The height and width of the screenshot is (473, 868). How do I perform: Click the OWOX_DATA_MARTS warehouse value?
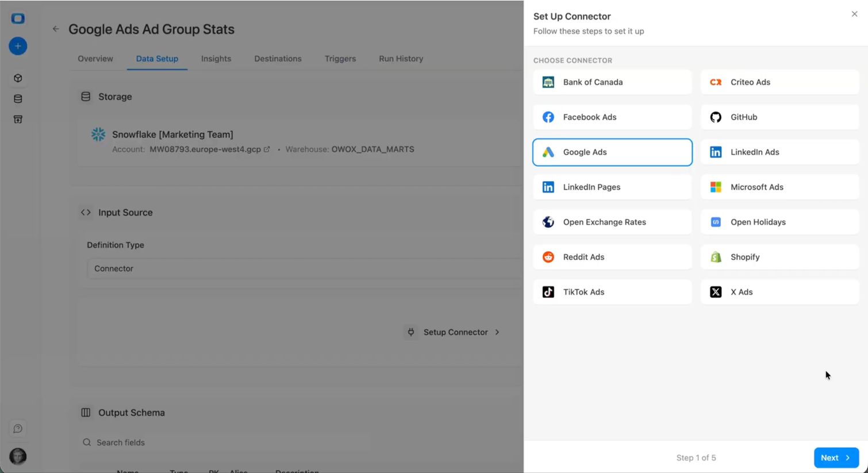372,149
